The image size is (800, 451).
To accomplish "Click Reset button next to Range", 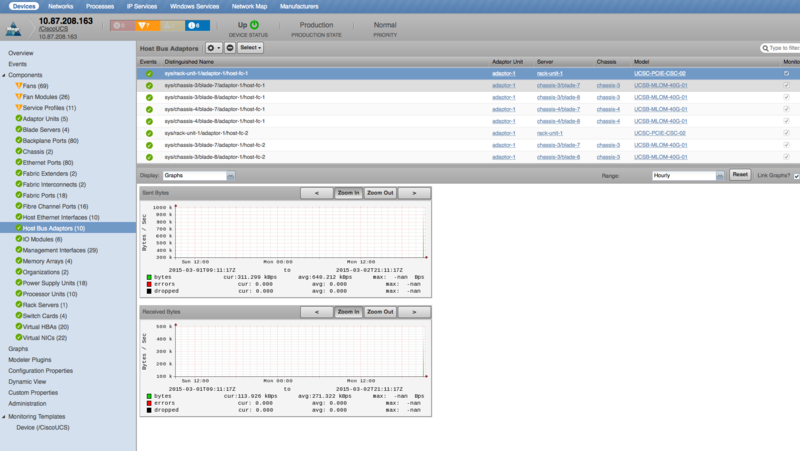I will (x=740, y=174).
